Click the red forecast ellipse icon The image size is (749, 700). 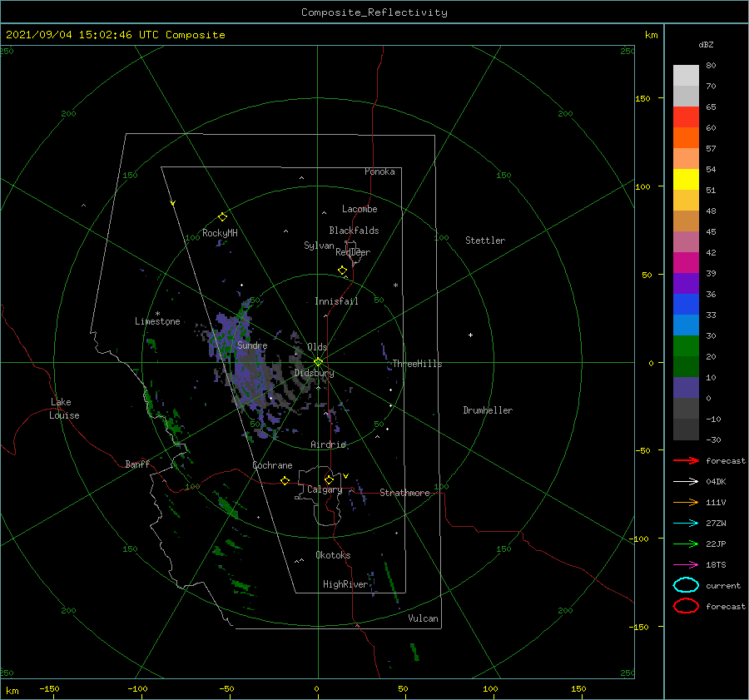pos(686,606)
